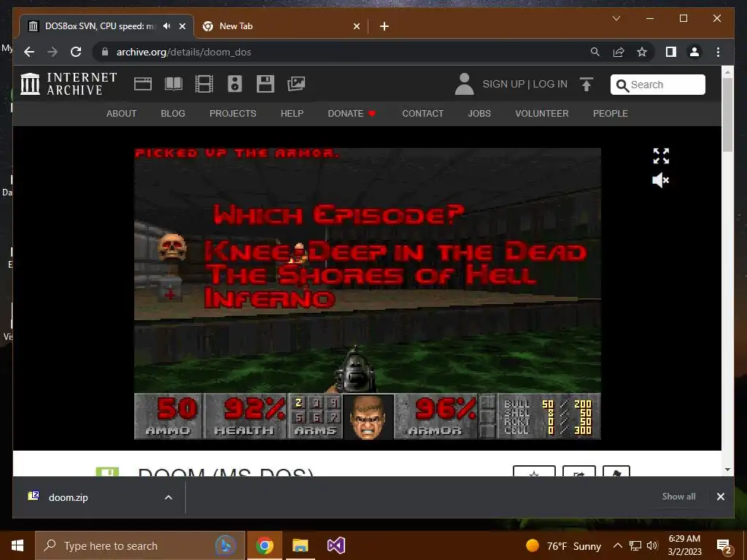
Task: Click the zoom magnifier in address bar
Action: pyautogui.click(x=595, y=52)
